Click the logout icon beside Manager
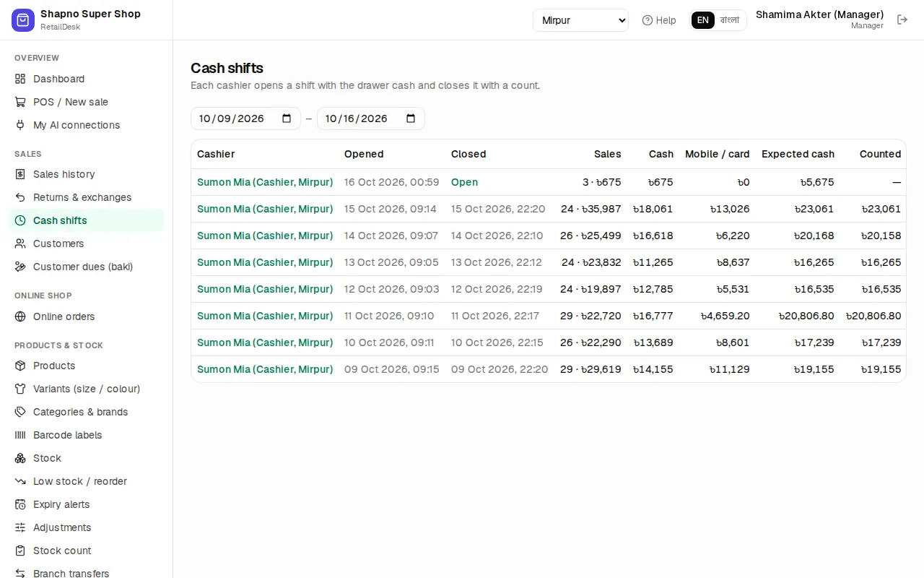924x578 pixels. click(902, 20)
